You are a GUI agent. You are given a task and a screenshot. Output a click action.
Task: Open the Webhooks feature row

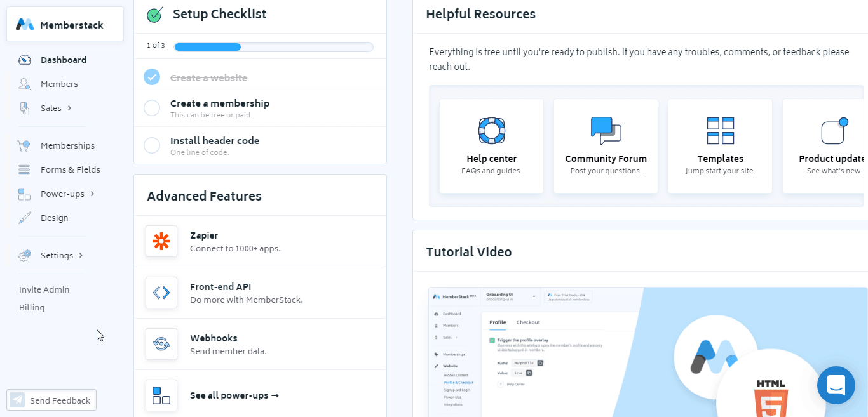coord(260,344)
